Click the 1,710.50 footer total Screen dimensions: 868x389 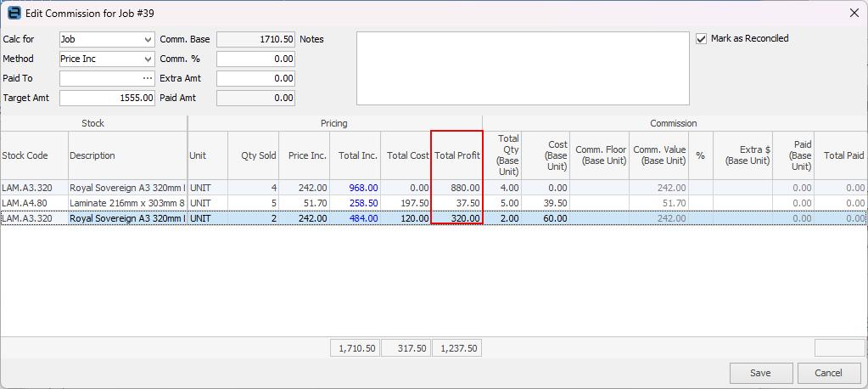tap(355, 348)
